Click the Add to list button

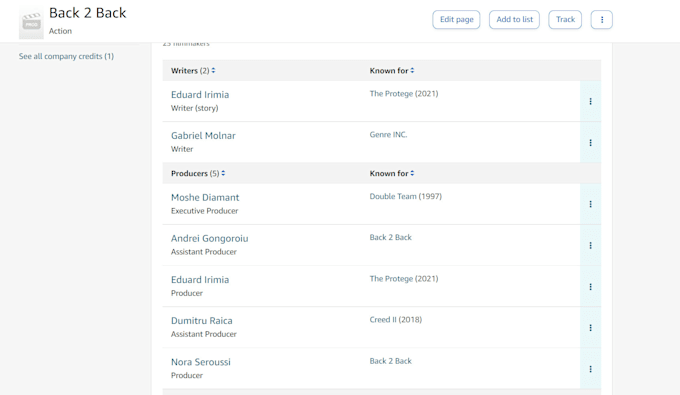[514, 20]
